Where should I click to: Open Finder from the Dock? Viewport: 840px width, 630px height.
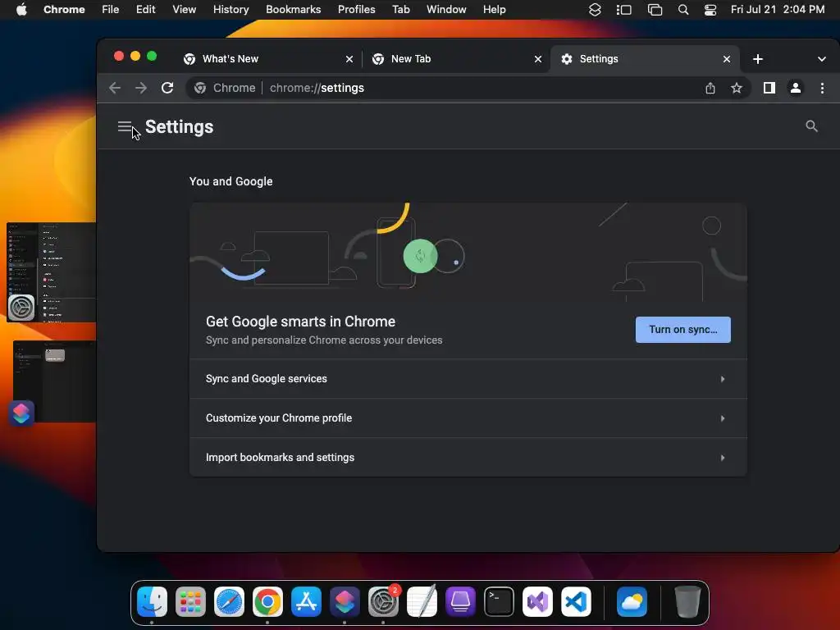[152, 601]
